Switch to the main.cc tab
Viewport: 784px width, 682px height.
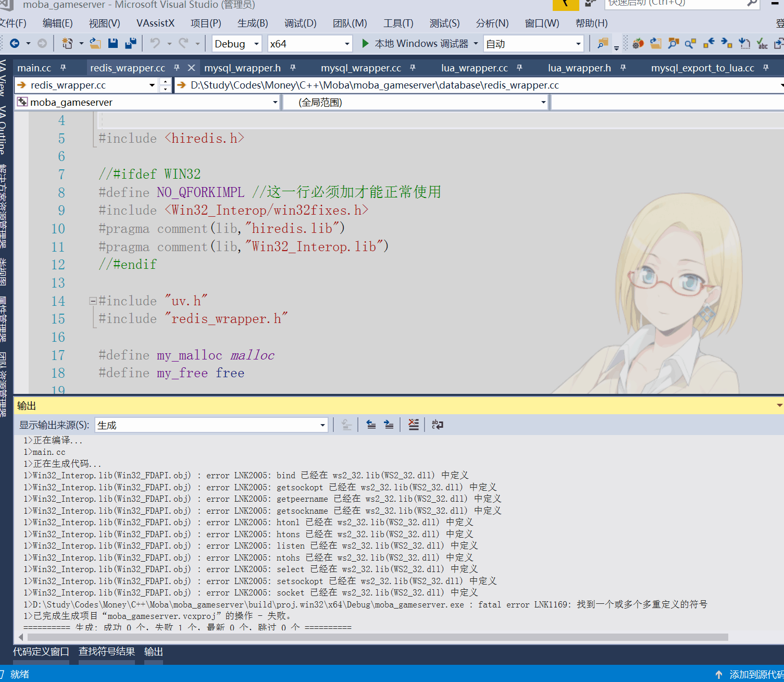[34, 68]
